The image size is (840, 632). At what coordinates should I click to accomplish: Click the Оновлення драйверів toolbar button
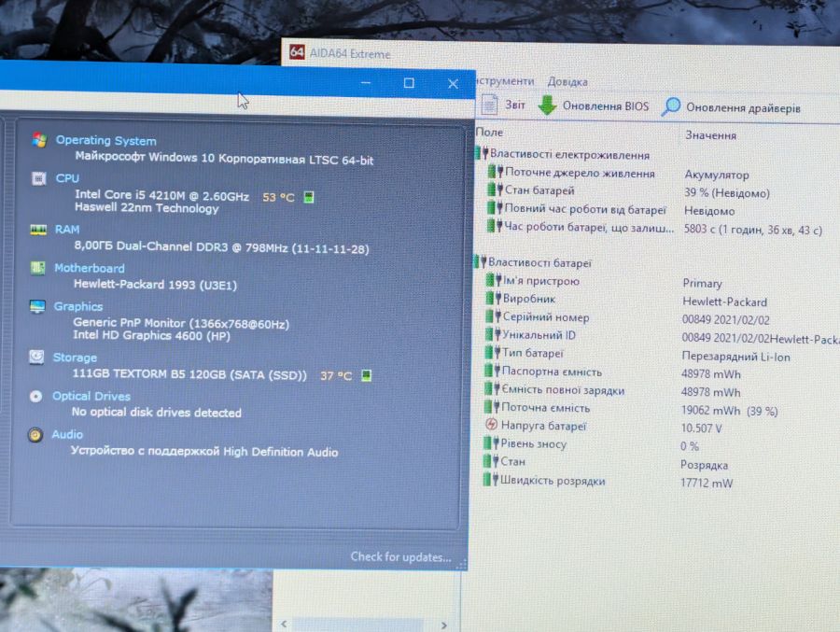click(x=731, y=107)
